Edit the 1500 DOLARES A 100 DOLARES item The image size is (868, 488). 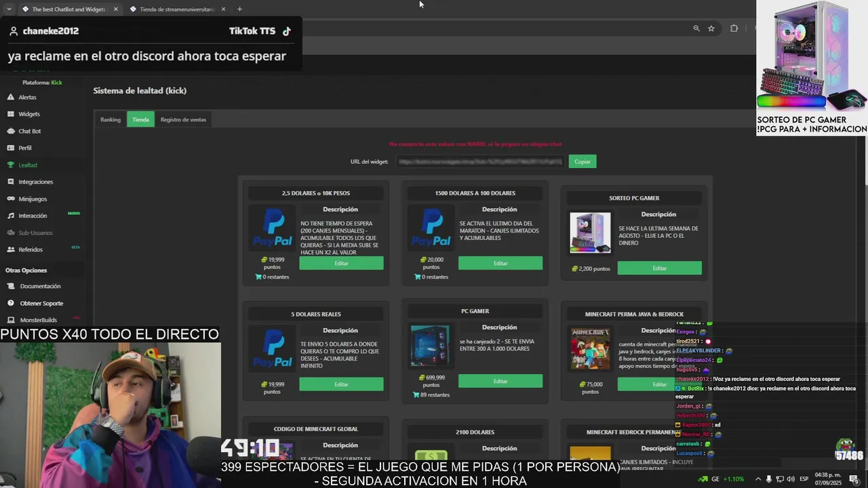tap(500, 263)
